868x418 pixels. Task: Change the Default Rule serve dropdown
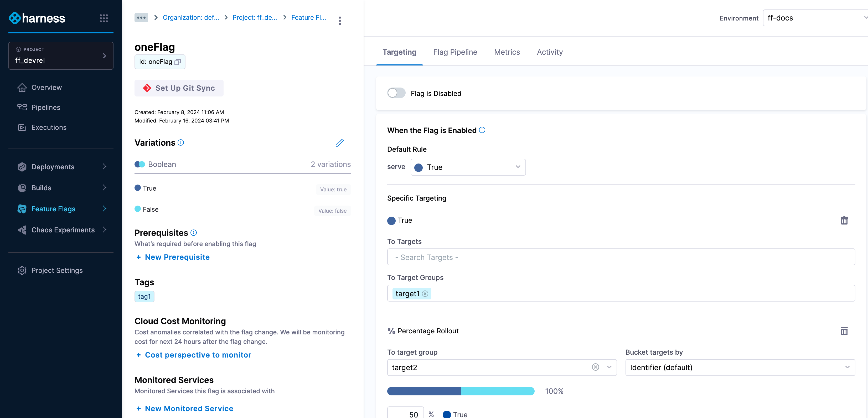click(x=468, y=167)
